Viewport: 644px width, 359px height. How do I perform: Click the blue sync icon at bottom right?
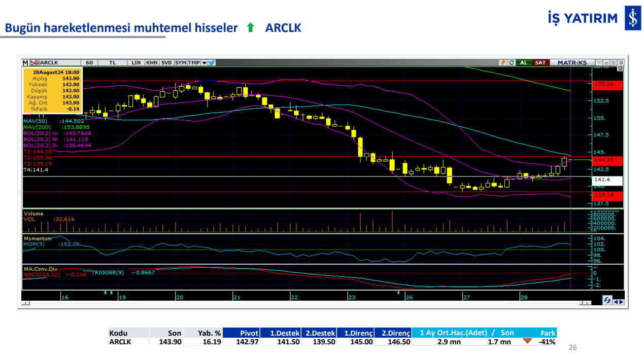tap(607, 301)
